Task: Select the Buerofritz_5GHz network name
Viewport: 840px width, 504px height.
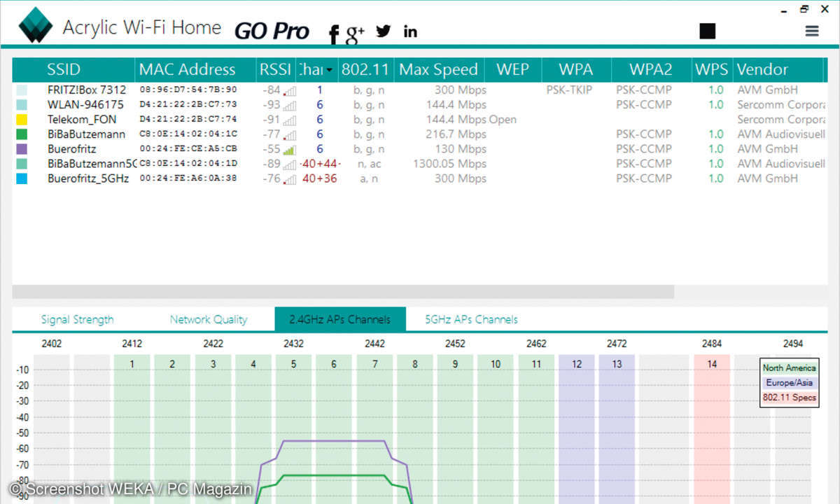Action: (x=88, y=178)
